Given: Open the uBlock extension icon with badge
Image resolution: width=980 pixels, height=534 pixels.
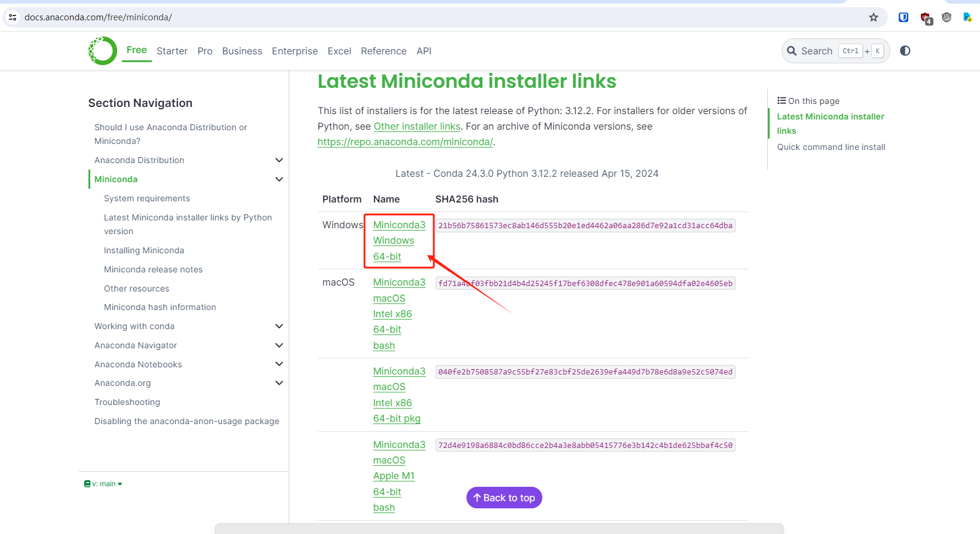Looking at the screenshot, I should click(926, 18).
